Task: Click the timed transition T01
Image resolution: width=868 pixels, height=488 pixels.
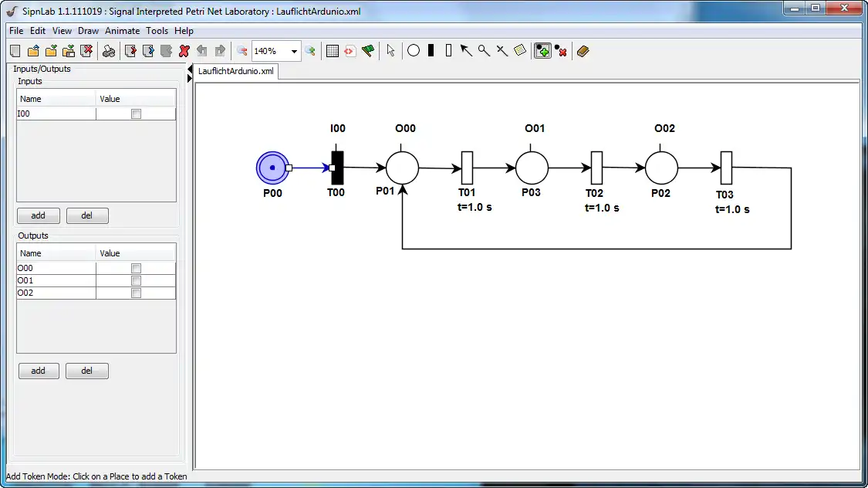Action: [x=468, y=168]
